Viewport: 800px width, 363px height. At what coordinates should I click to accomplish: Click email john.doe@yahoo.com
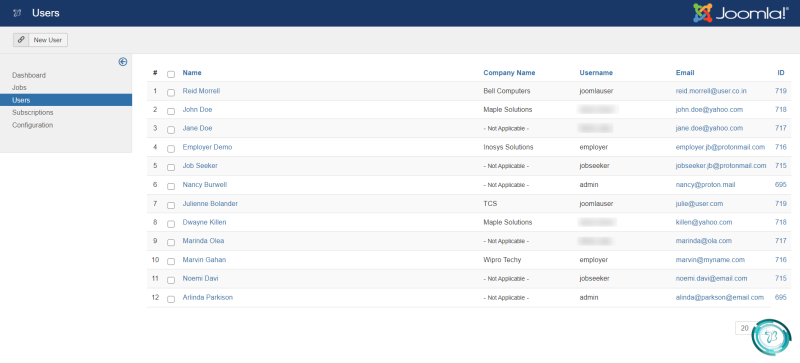709,110
